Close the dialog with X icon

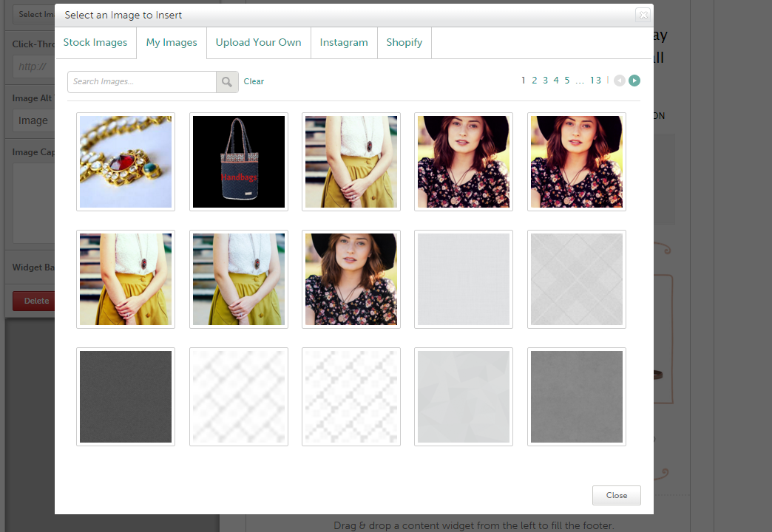coord(643,15)
